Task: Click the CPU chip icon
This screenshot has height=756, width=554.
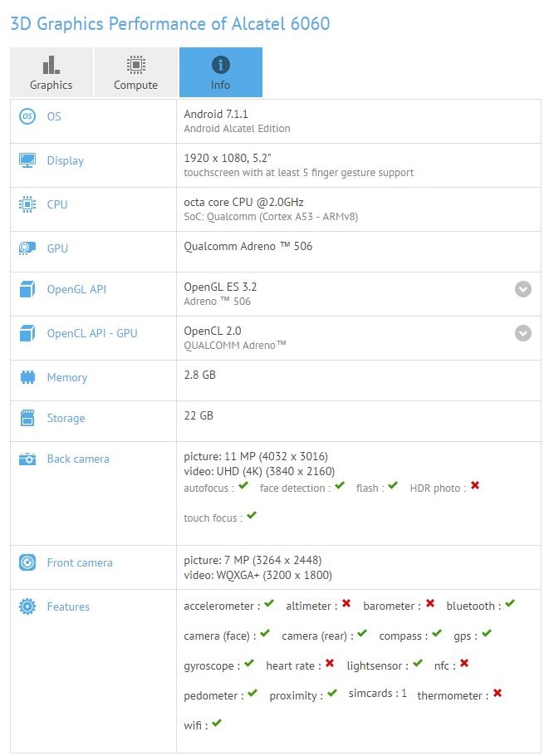Action: [x=27, y=204]
